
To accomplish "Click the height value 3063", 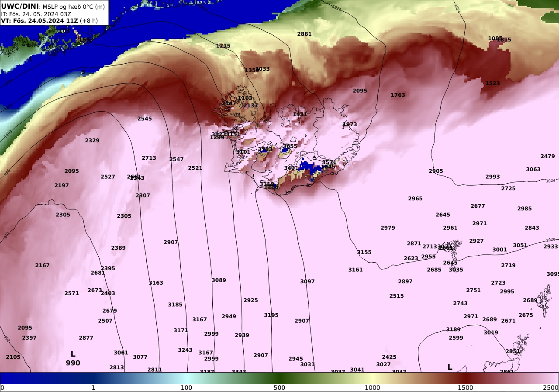I will click(x=533, y=169).
